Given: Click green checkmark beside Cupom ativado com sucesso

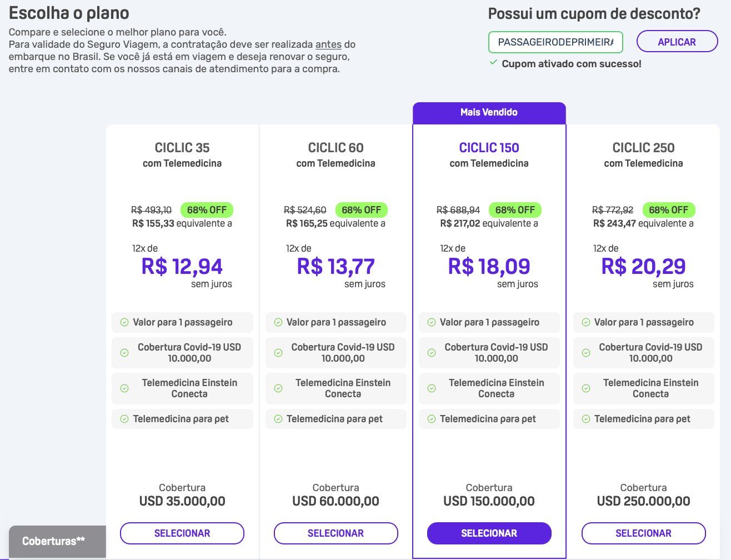Looking at the screenshot, I should click(493, 63).
